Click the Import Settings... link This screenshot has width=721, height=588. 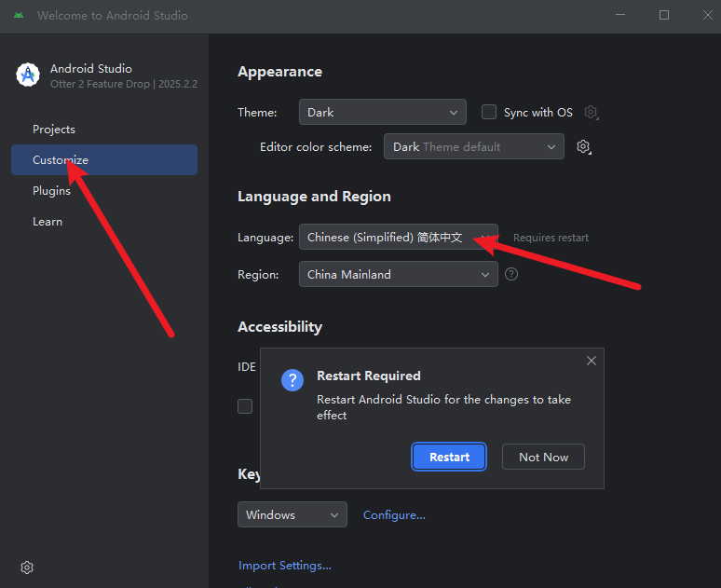(x=285, y=565)
